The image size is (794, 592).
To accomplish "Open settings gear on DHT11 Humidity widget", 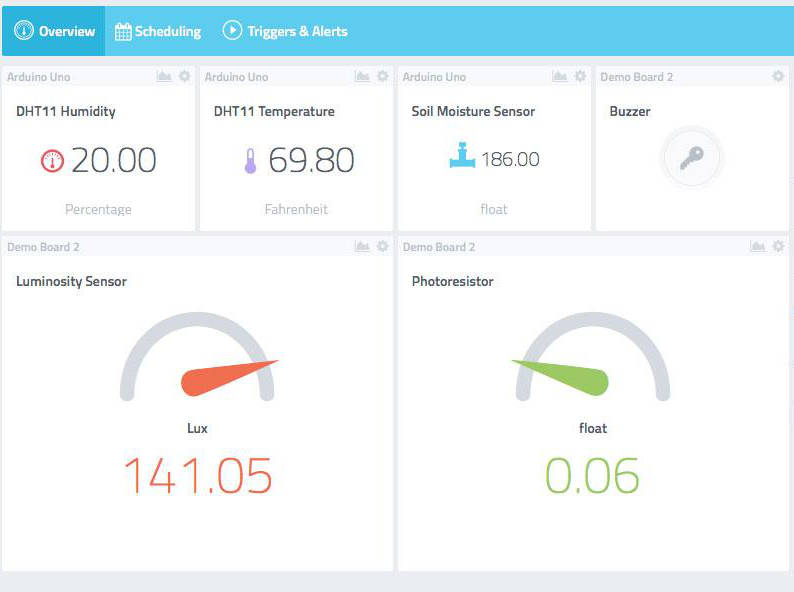I will click(185, 76).
